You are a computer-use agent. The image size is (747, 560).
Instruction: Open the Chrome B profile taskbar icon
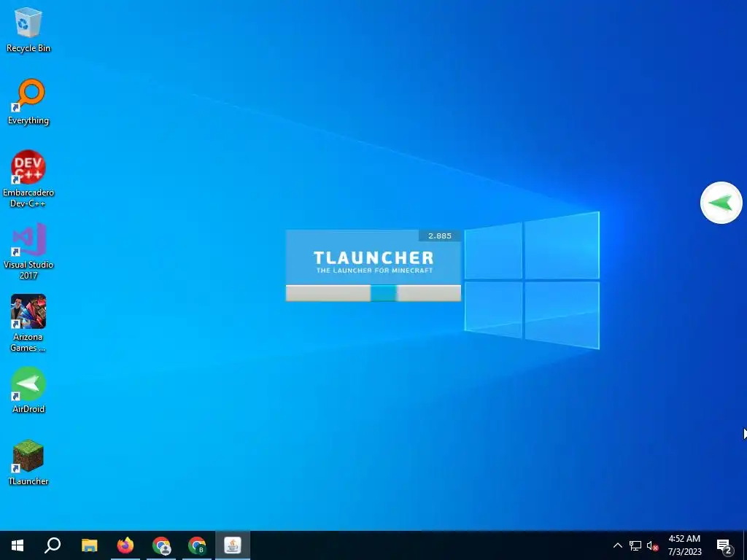[x=197, y=545]
